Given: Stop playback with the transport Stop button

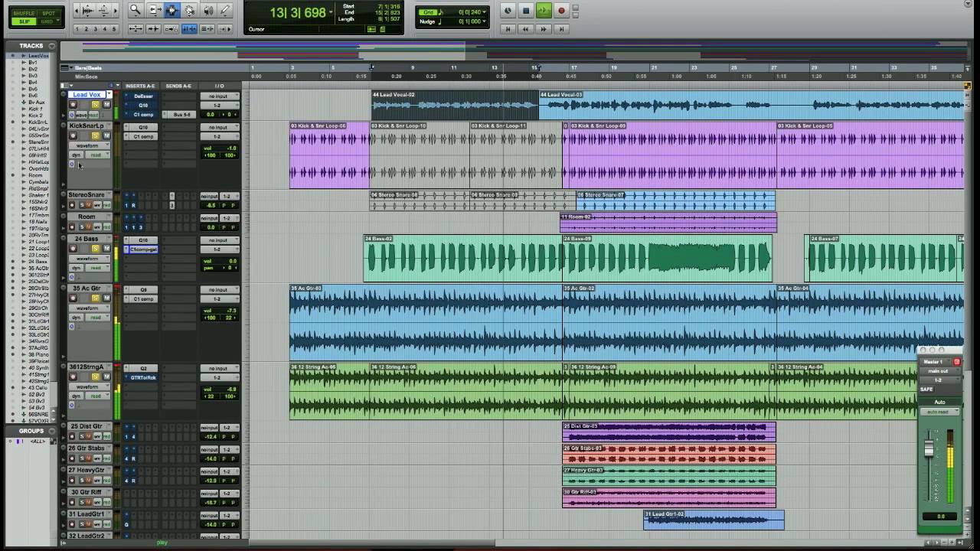Looking at the screenshot, I should (526, 11).
